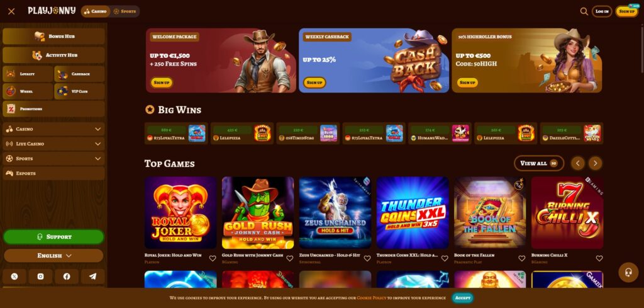Favorite Burning Chilli X heart
644x308 pixels.
[x=599, y=259]
